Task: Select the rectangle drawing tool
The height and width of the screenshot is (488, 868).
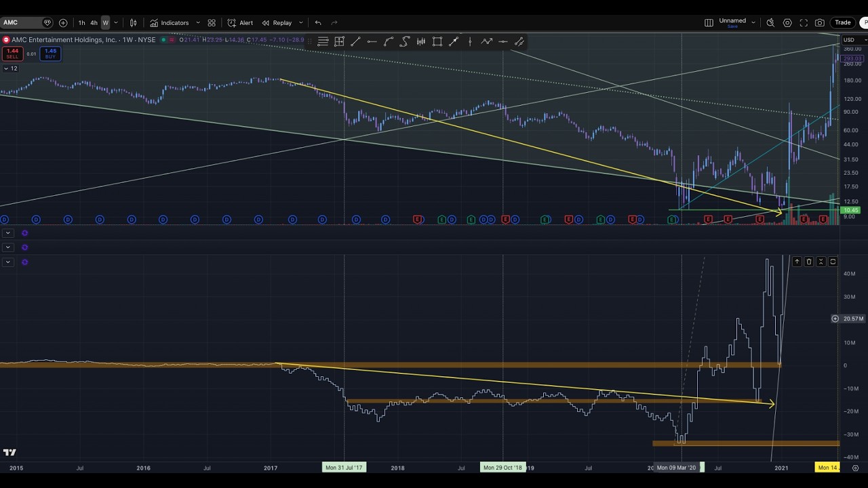Action: click(437, 42)
